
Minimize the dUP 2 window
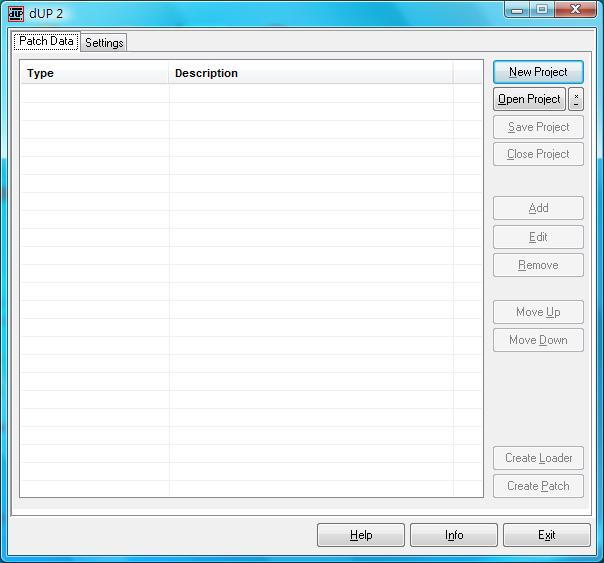pos(517,9)
